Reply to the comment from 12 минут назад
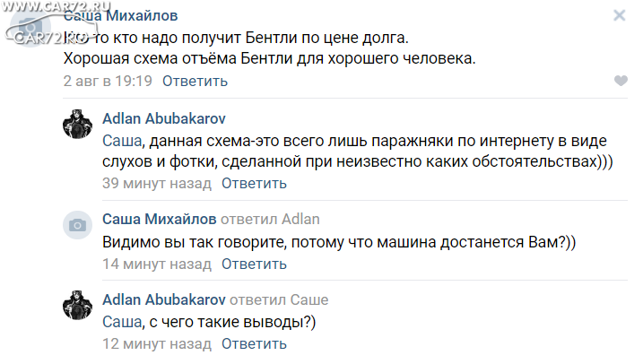Screen dimensions: 643x364 pos(254,343)
